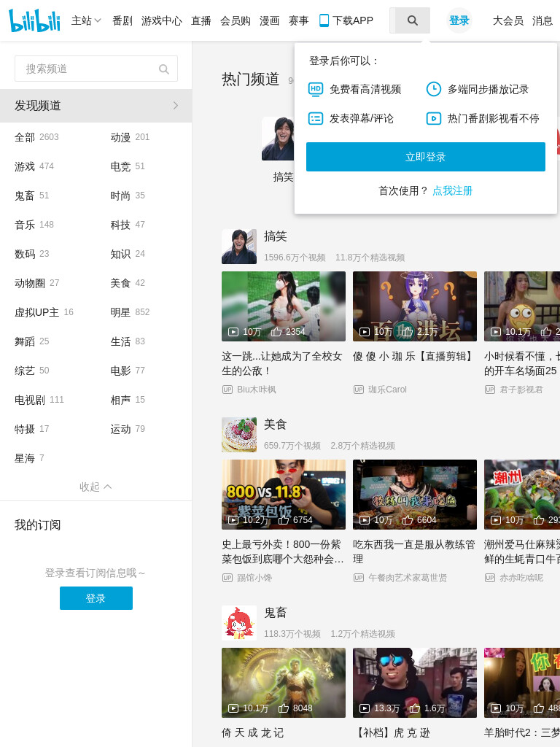Go to 直播 in top navigation
The height and width of the screenshot is (747, 560).
coord(201,20)
